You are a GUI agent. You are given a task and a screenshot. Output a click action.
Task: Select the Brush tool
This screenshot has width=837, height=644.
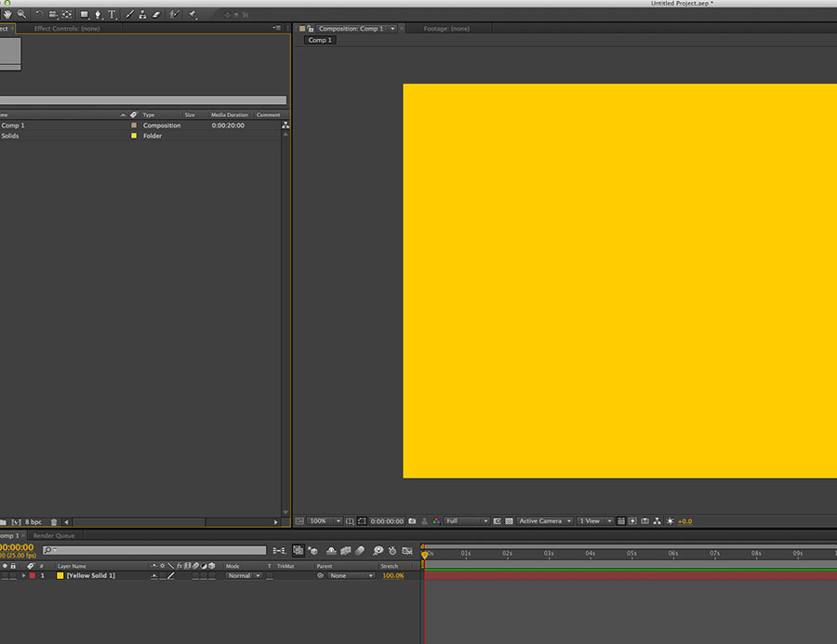point(129,15)
